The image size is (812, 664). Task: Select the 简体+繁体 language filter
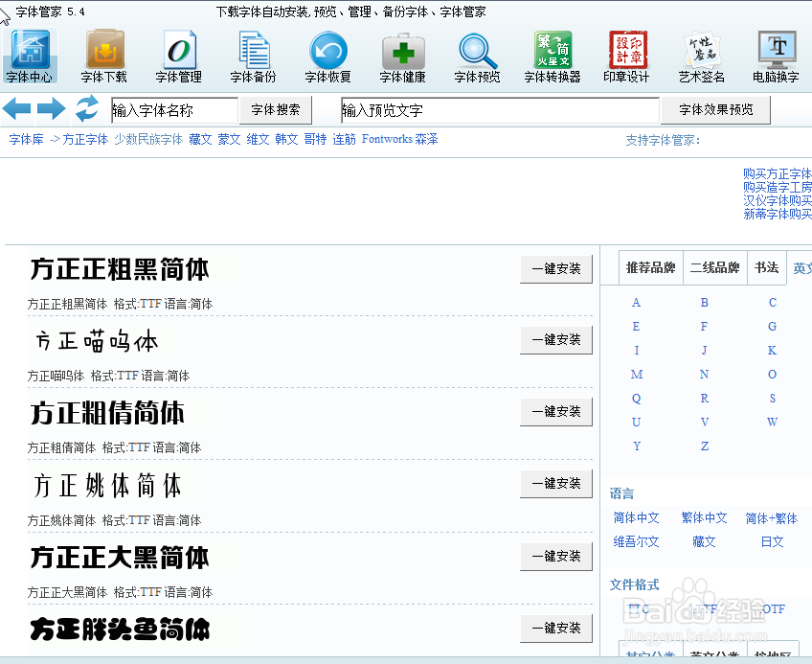(x=772, y=518)
